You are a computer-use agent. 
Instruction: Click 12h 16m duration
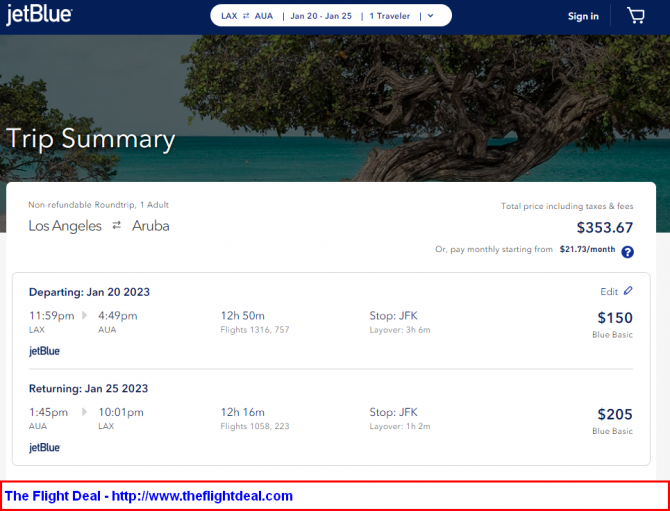[x=243, y=412]
